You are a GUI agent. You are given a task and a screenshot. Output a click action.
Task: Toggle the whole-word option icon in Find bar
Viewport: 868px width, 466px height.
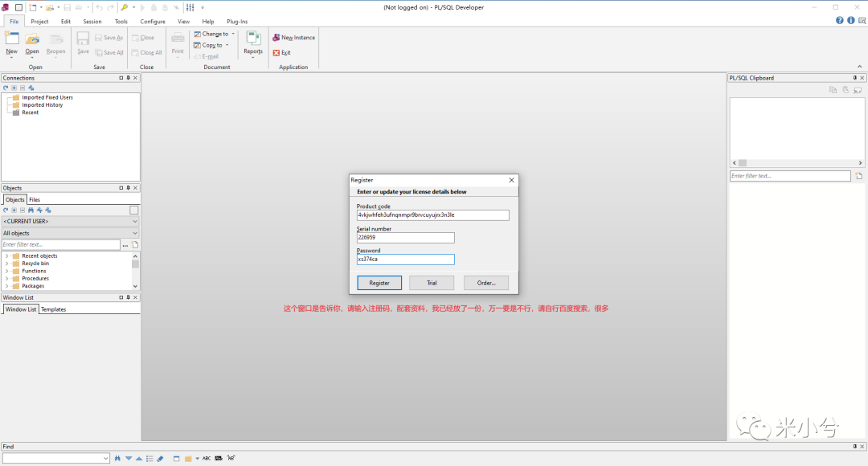pyautogui.click(x=219, y=458)
